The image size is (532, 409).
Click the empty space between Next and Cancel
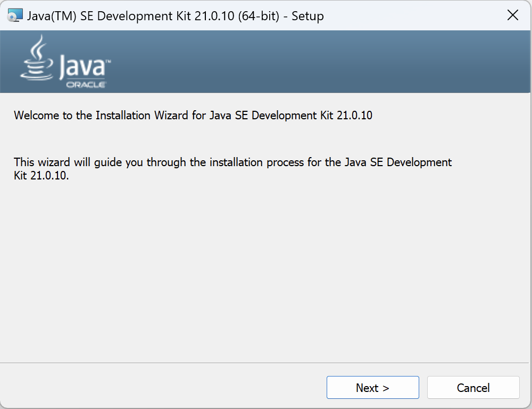point(422,387)
